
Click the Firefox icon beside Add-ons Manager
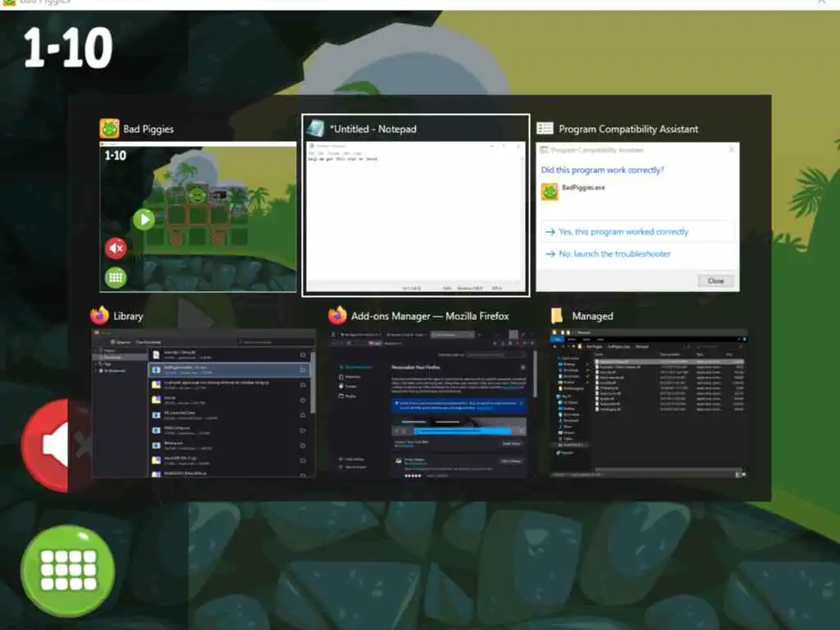tap(337, 316)
